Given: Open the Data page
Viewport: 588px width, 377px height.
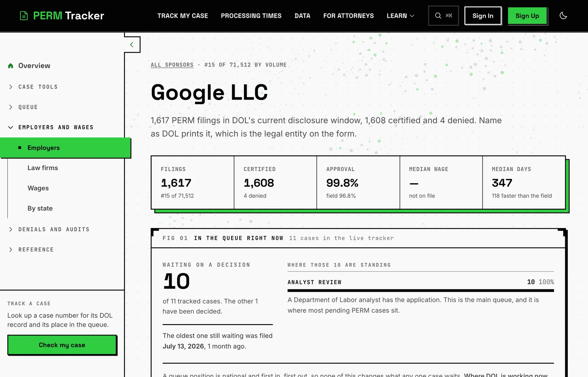Looking at the screenshot, I should 302,16.
